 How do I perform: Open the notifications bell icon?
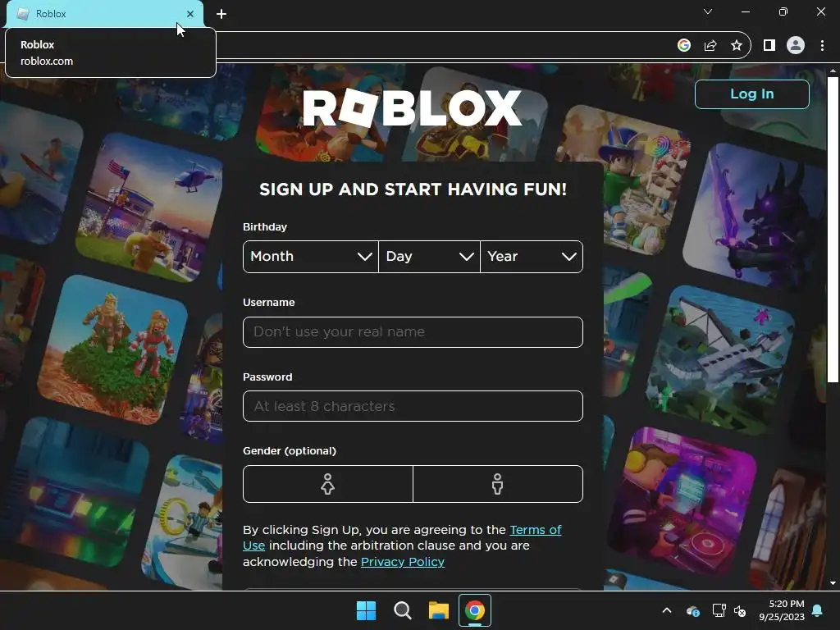[x=818, y=610]
